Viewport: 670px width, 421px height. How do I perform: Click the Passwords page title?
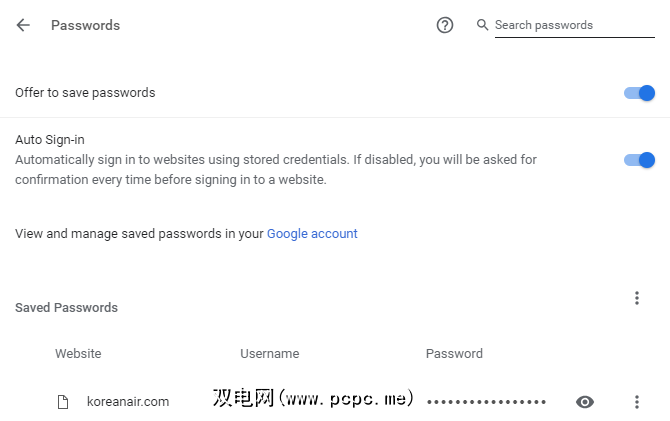coord(85,25)
